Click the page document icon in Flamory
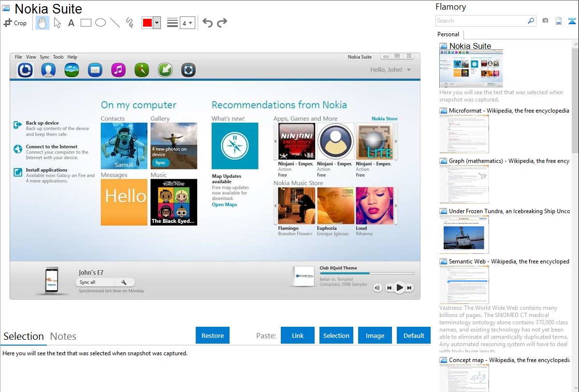Image resolution: width=579 pixels, height=392 pixels. click(559, 21)
